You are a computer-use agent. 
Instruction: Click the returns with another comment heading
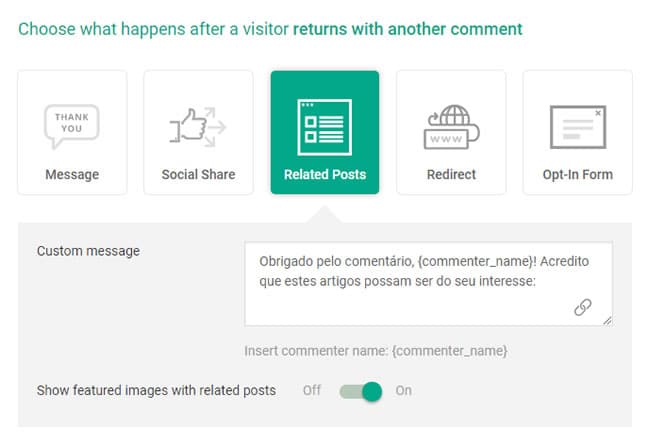(407, 29)
